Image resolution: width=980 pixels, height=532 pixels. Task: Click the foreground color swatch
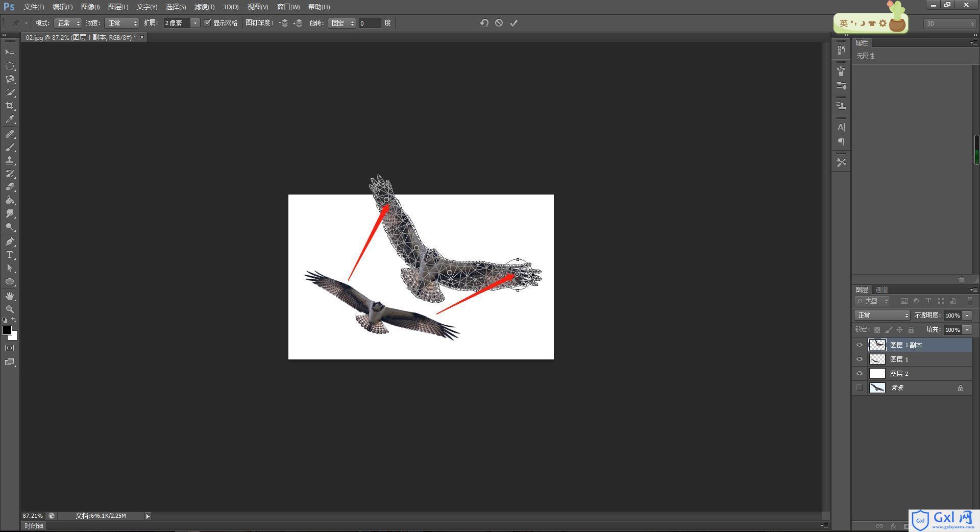point(7,330)
